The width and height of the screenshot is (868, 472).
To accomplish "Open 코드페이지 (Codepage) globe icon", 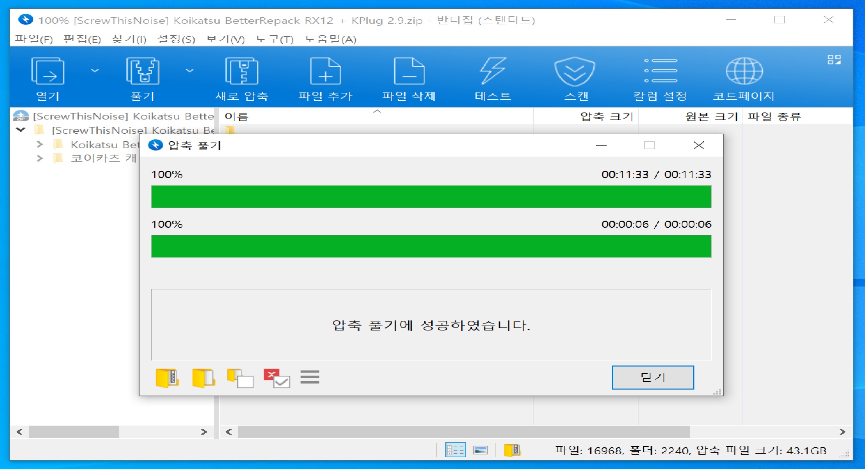I will (744, 71).
